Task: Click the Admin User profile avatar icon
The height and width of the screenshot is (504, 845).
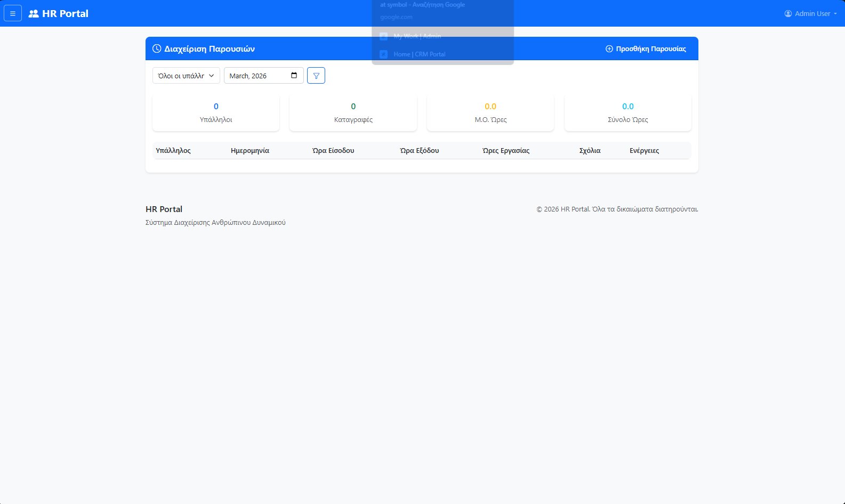Action: tap(788, 14)
